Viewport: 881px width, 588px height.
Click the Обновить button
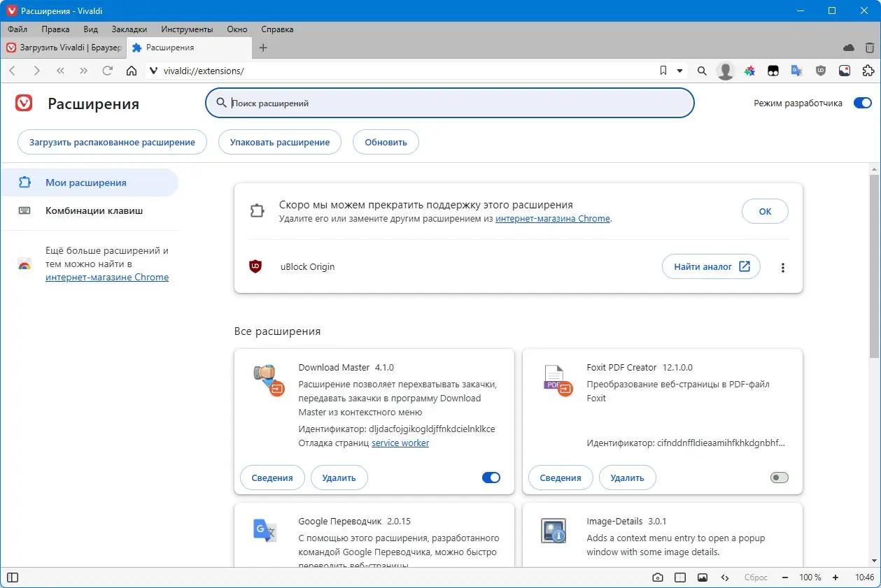coord(386,142)
